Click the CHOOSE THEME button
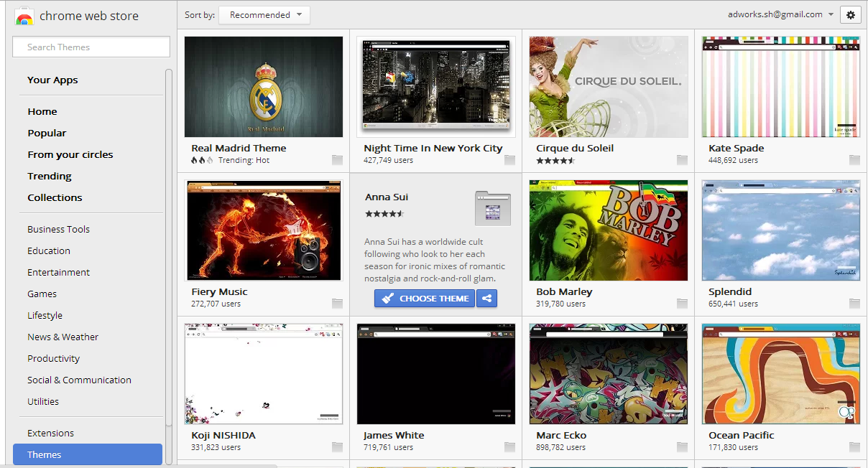This screenshot has height=468, width=868. tap(425, 299)
